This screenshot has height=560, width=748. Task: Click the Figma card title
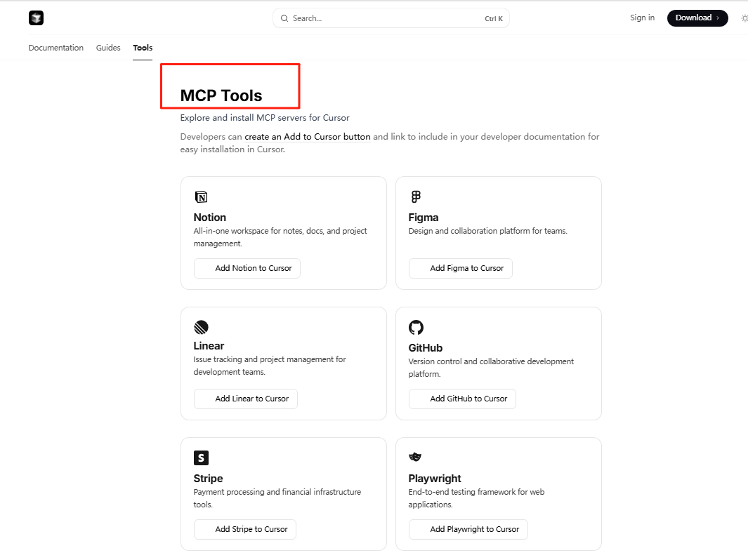tap(423, 218)
